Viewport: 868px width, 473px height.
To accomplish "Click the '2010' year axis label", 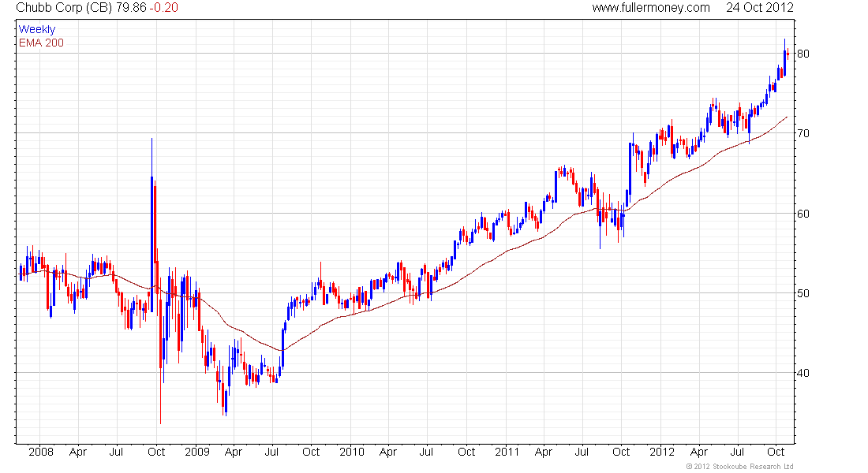I will click(x=351, y=452).
